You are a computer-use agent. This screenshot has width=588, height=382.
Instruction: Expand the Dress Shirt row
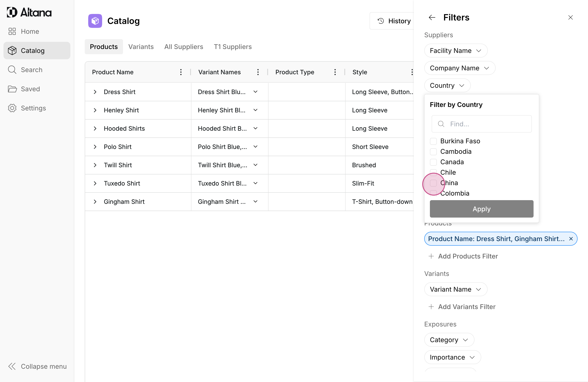point(95,92)
